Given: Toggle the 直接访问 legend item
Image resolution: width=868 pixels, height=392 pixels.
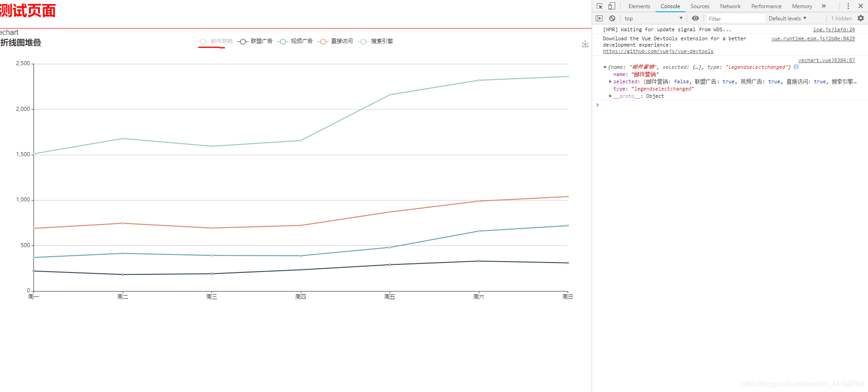Looking at the screenshot, I should [x=335, y=41].
